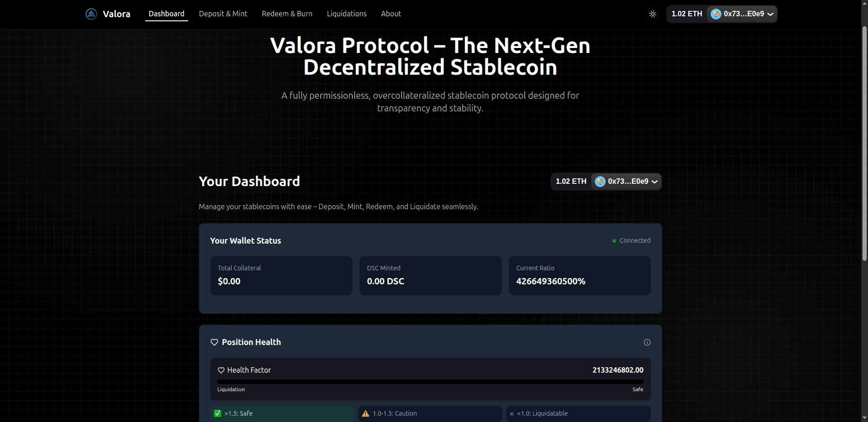Expand the dashboard wallet address dropdown

tap(655, 182)
